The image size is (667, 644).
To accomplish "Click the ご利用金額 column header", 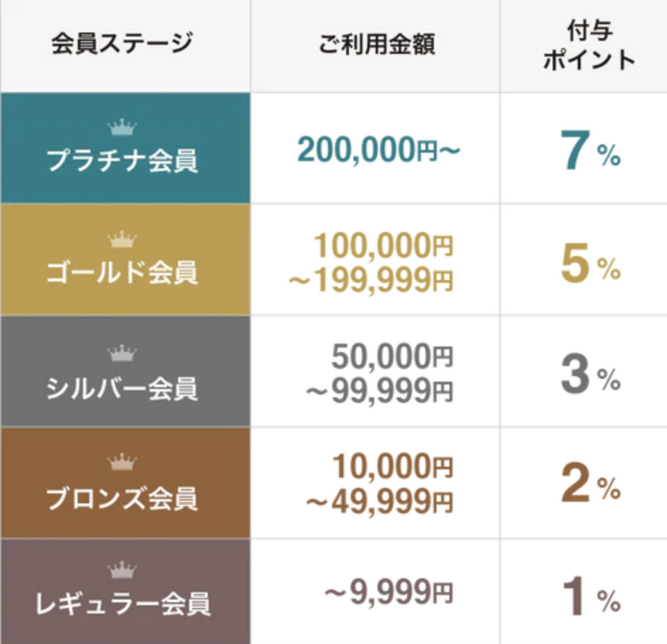I will pos(377,44).
